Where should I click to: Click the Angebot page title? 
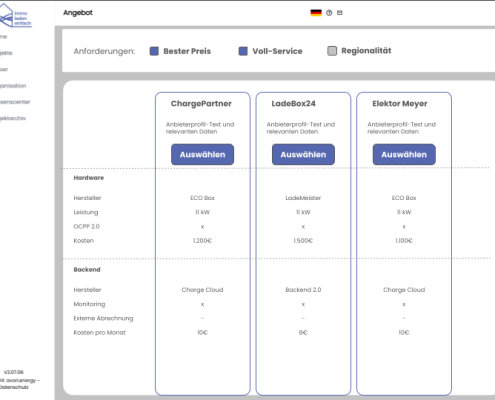(x=78, y=13)
